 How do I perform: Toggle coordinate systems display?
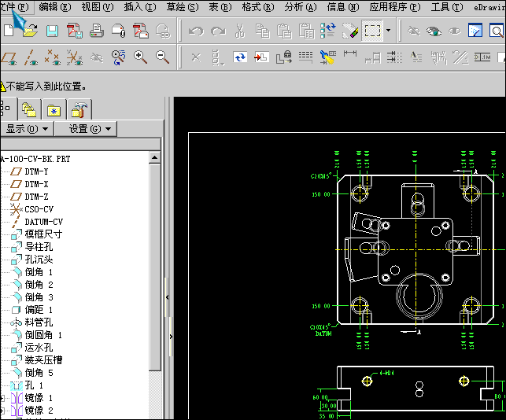point(75,58)
